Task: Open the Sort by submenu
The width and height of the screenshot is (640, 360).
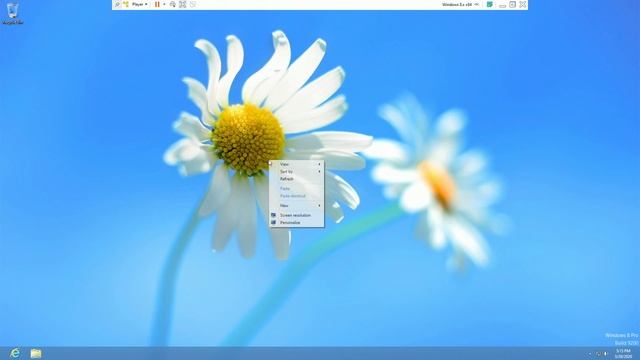Action: [x=297, y=172]
